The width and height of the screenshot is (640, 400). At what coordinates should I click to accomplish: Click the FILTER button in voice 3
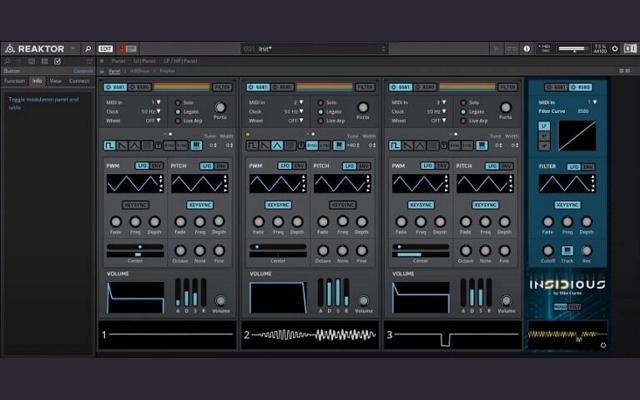[508, 87]
